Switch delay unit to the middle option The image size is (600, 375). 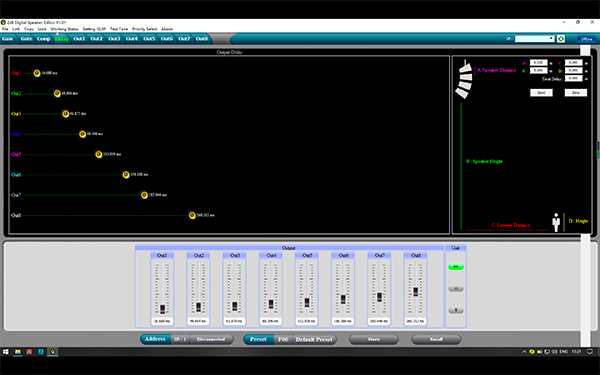pos(456,289)
